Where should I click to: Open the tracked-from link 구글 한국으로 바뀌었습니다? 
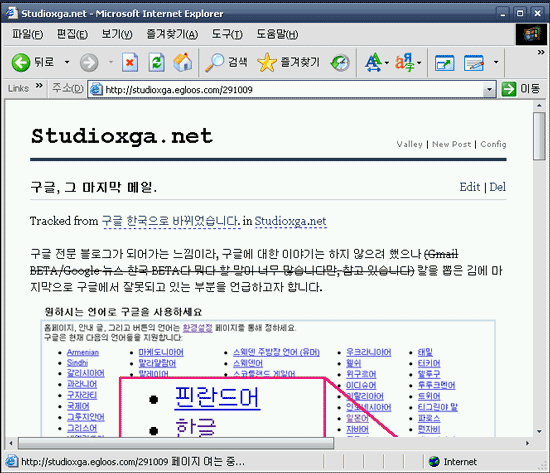[x=171, y=221]
